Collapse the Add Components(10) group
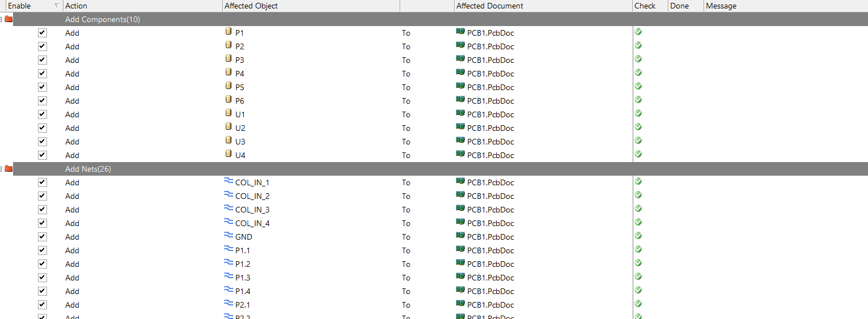 click(x=1, y=19)
